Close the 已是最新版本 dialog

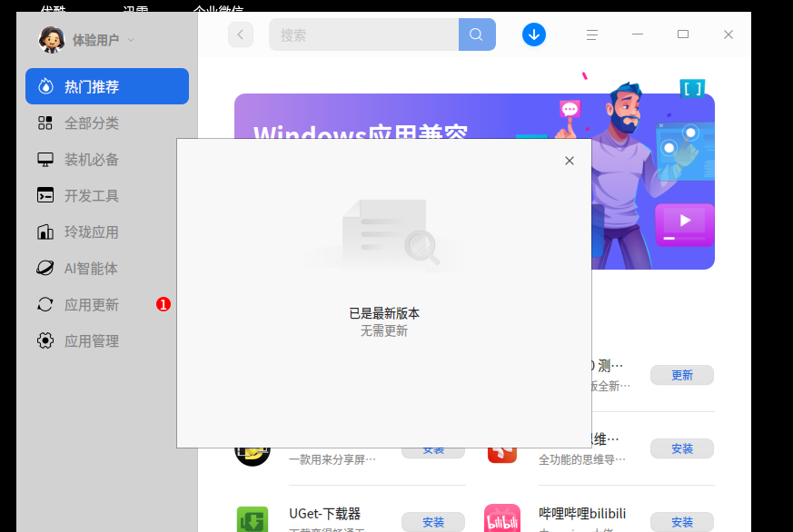pos(570,161)
